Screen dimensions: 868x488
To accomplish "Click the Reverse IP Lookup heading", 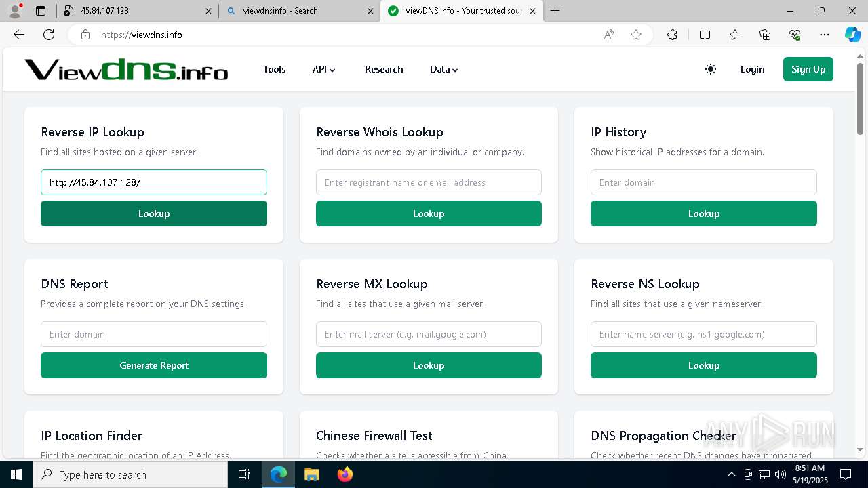I will pyautogui.click(x=93, y=132).
